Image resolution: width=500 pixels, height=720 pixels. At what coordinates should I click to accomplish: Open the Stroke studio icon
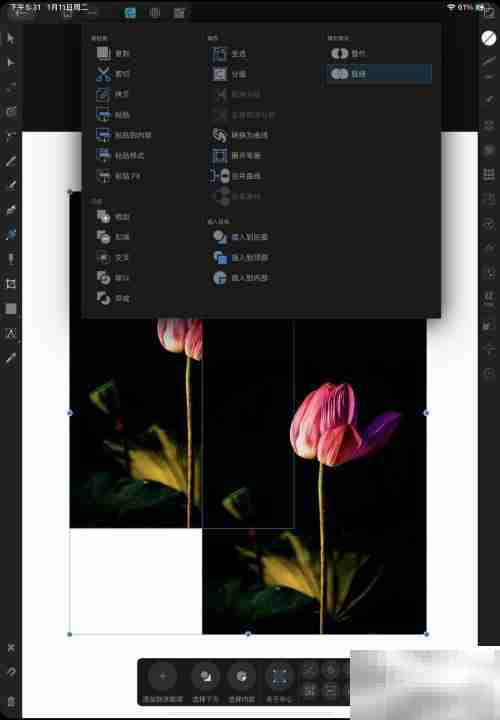point(489,61)
